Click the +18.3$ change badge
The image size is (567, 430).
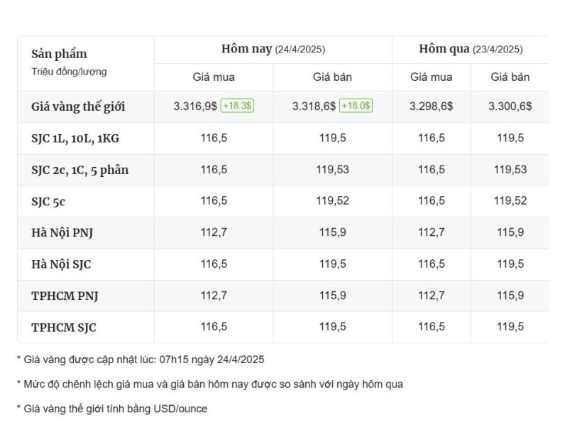tap(237, 106)
